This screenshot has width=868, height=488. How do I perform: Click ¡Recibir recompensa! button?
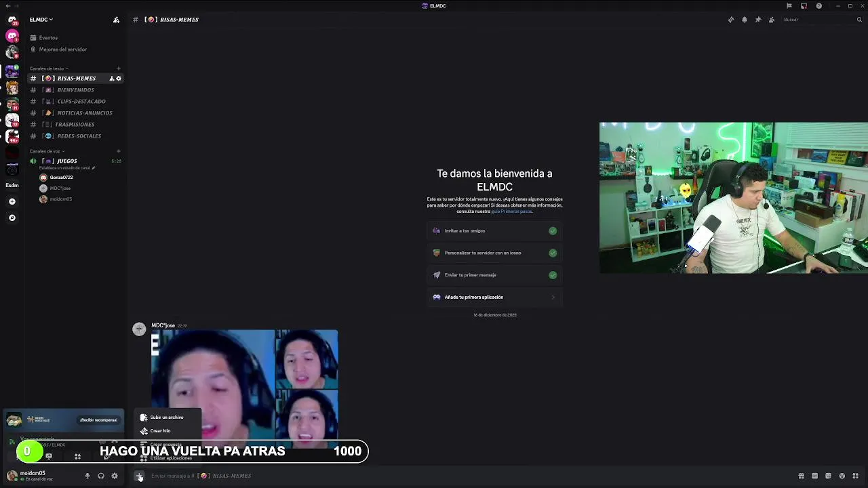(99, 420)
